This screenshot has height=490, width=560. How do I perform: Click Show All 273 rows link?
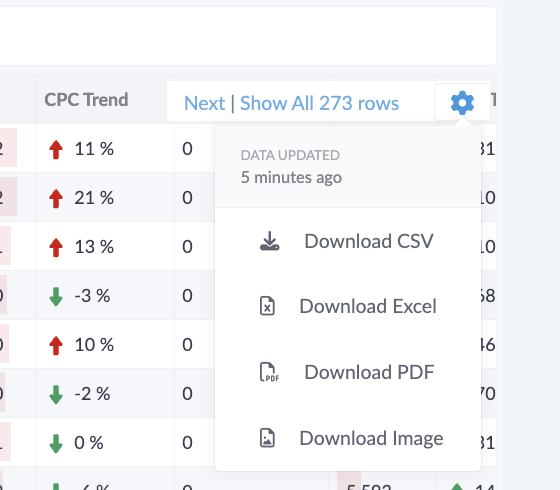(319, 103)
